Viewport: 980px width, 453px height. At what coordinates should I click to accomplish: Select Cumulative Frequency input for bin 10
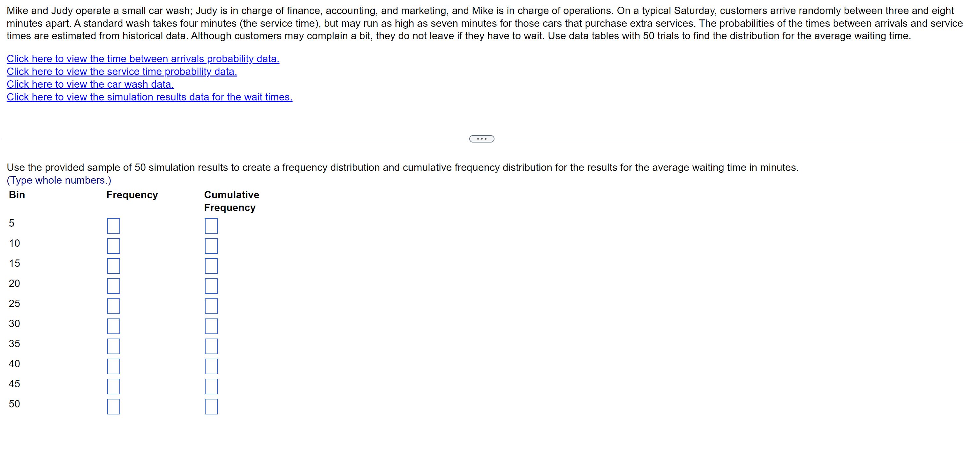pyautogui.click(x=211, y=246)
